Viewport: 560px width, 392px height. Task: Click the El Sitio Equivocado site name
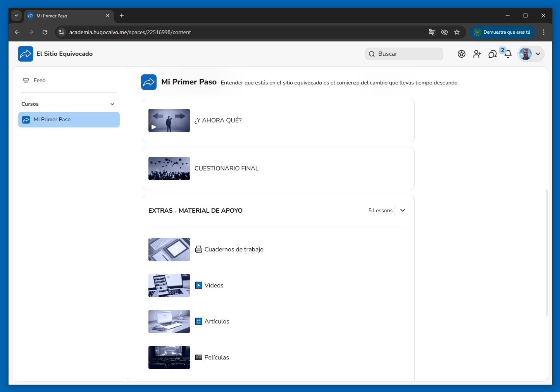[x=64, y=54]
